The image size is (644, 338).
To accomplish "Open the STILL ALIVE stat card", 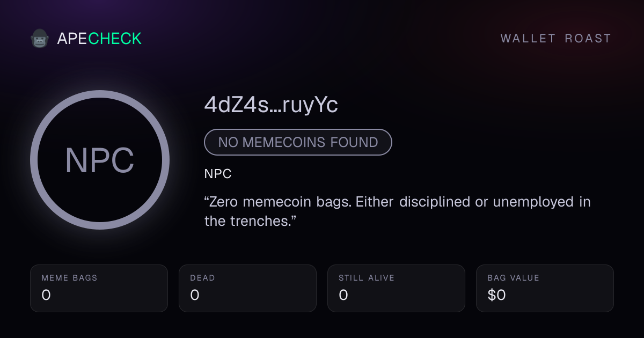I will [x=396, y=288].
